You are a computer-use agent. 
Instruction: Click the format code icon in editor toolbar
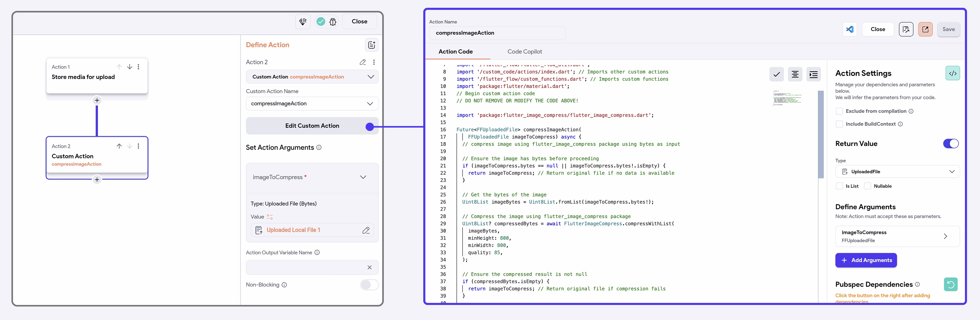(795, 74)
